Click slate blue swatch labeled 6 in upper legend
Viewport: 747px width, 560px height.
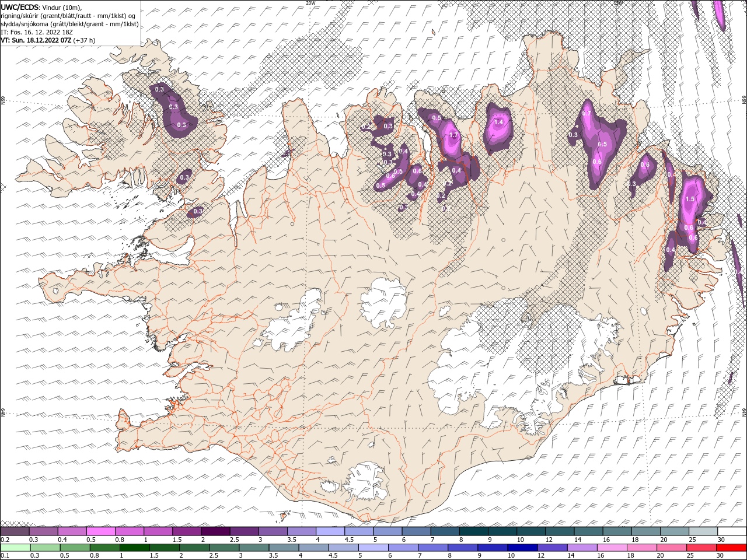point(415,531)
